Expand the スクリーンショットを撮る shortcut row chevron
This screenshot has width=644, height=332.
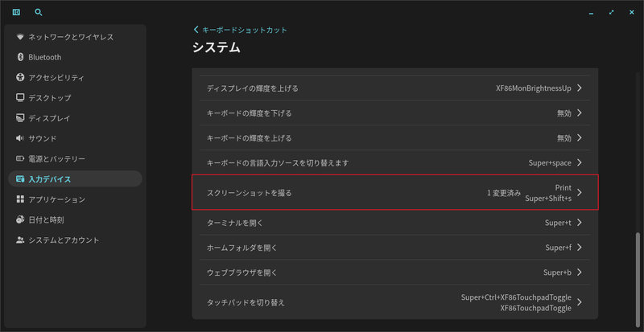pos(580,193)
